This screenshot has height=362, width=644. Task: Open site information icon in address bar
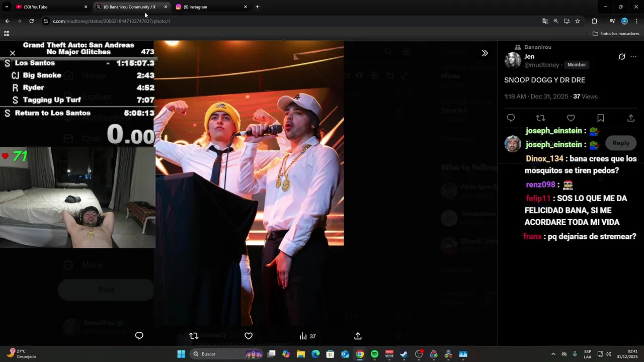(x=46, y=21)
